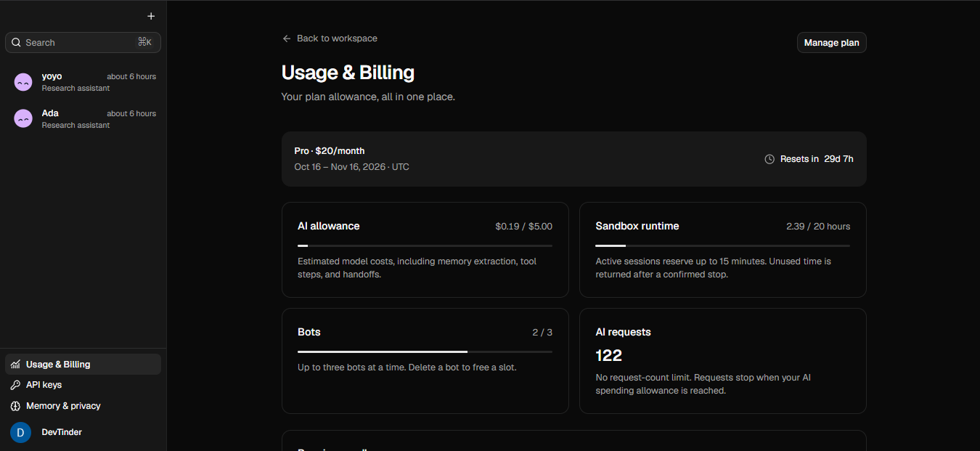Click the ⌘K shortcut badge
This screenshot has width=980, height=451.
(144, 43)
